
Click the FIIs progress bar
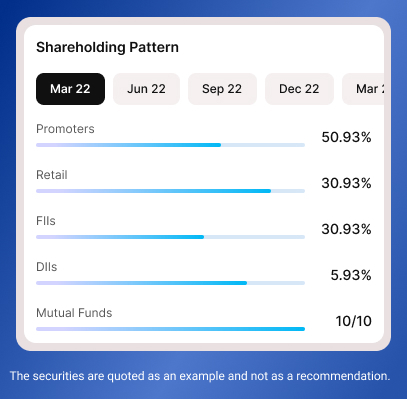tap(170, 237)
